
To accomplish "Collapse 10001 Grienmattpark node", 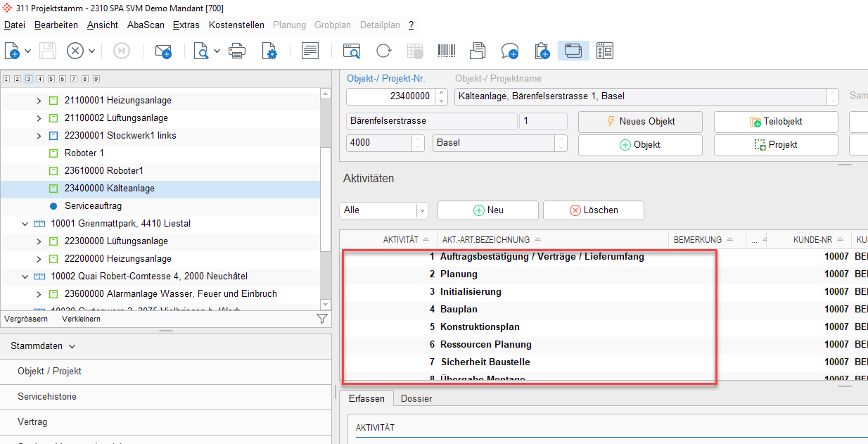I will coord(25,224).
